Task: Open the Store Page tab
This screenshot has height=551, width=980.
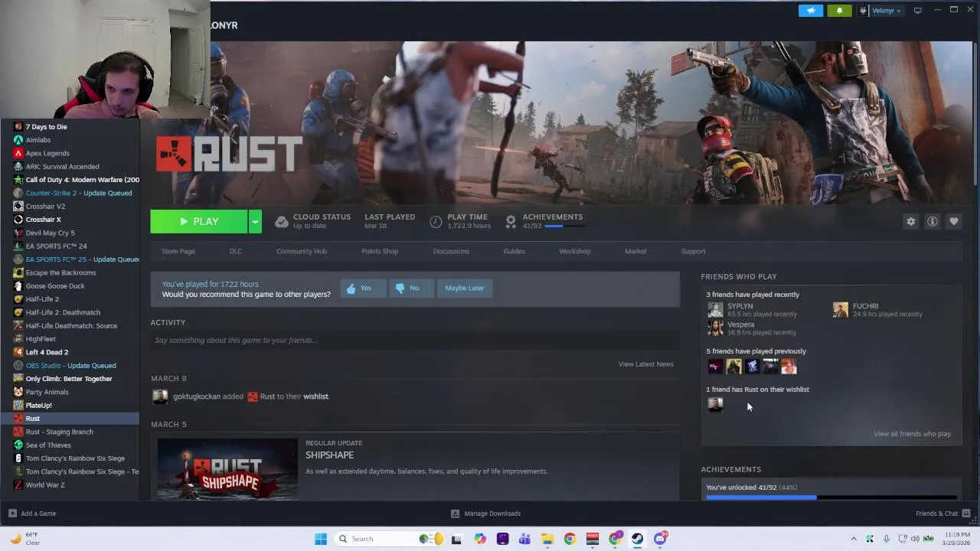Action: (178, 251)
